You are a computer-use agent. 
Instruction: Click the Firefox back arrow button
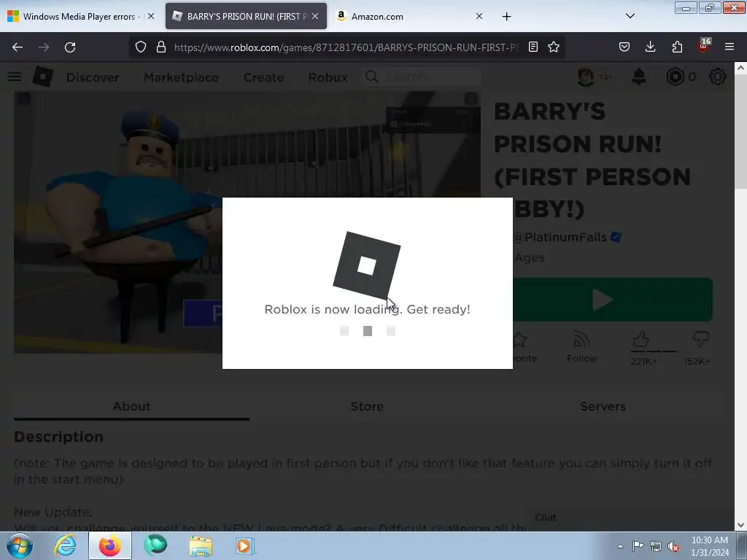coord(18,47)
